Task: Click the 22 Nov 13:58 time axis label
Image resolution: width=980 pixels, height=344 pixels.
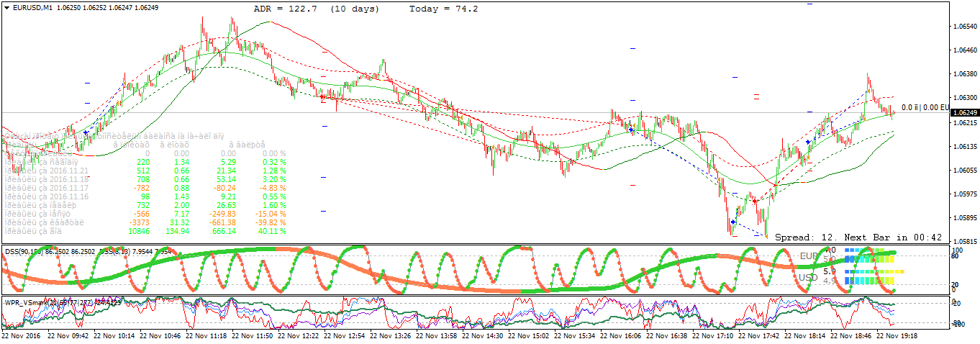Action: tap(437, 335)
